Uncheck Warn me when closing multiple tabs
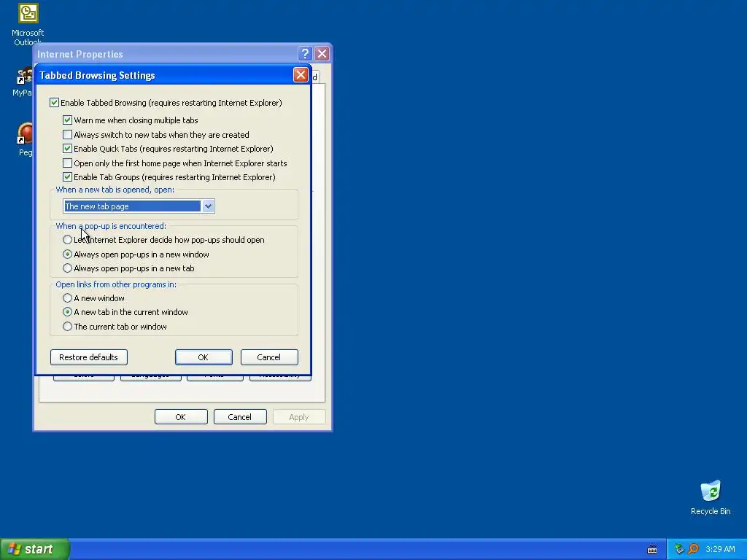The height and width of the screenshot is (560, 747). (67, 120)
